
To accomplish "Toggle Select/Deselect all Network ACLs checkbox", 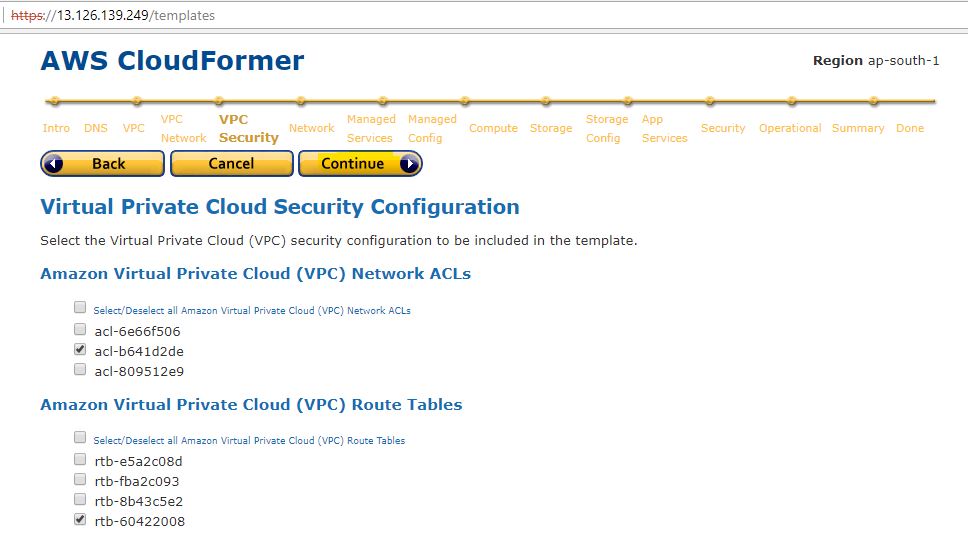I will pyautogui.click(x=80, y=308).
